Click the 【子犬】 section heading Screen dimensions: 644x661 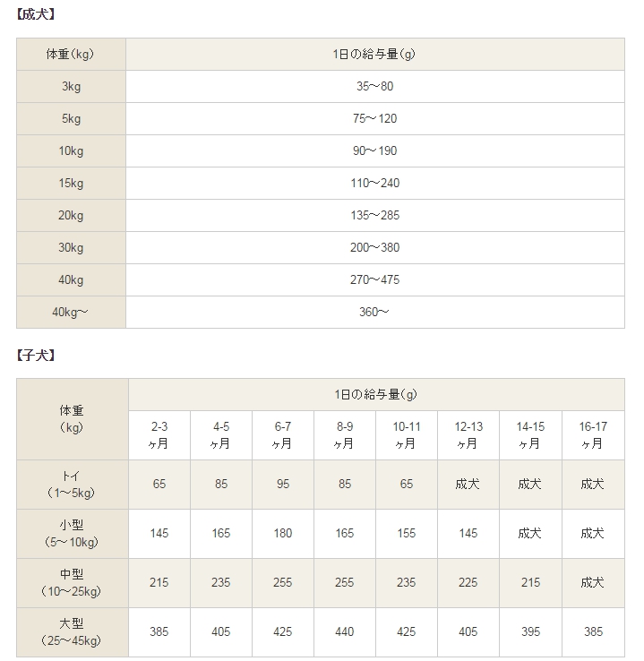(37, 356)
